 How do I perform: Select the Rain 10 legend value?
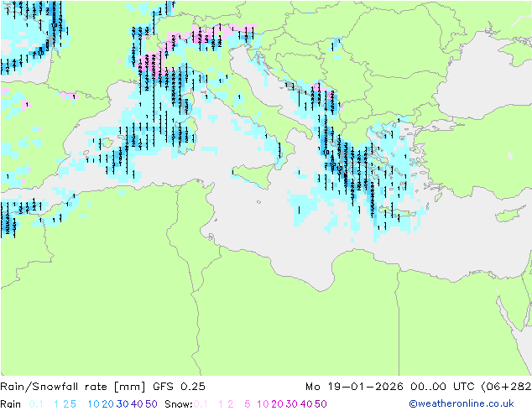tap(93, 404)
